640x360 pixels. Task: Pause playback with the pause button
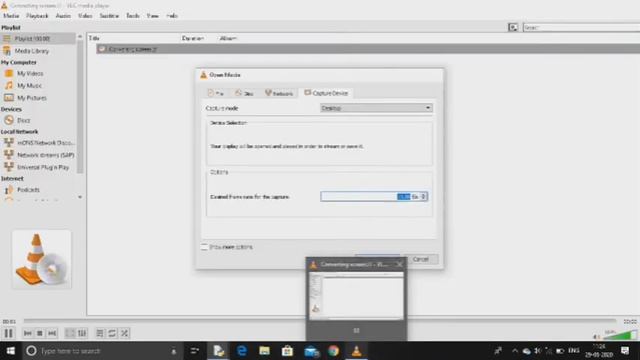(9, 333)
